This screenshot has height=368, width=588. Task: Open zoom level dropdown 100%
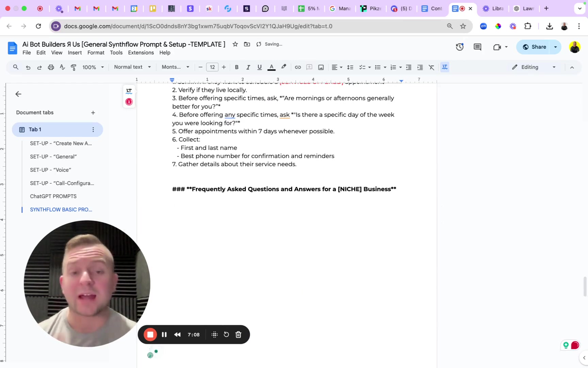click(93, 67)
